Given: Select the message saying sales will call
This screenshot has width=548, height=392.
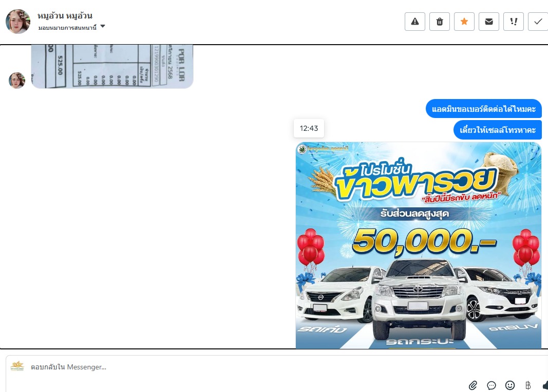Looking at the screenshot, I should click(x=498, y=130).
